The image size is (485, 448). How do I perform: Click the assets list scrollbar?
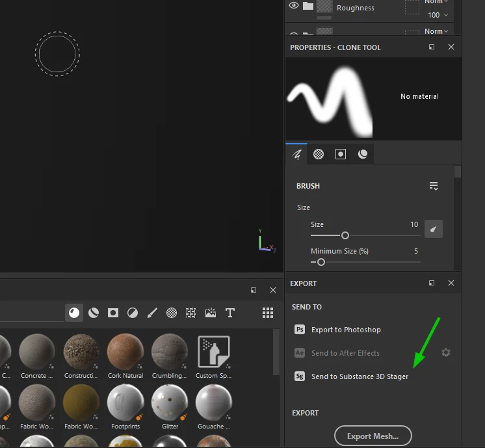[x=276, y=352]
